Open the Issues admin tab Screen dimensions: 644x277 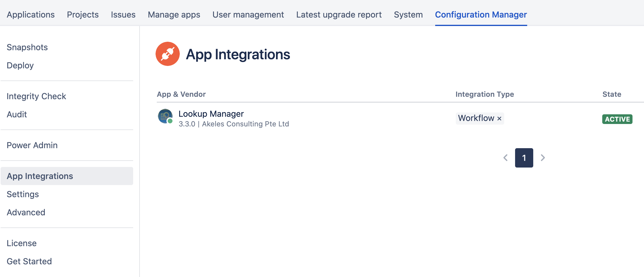123,15
